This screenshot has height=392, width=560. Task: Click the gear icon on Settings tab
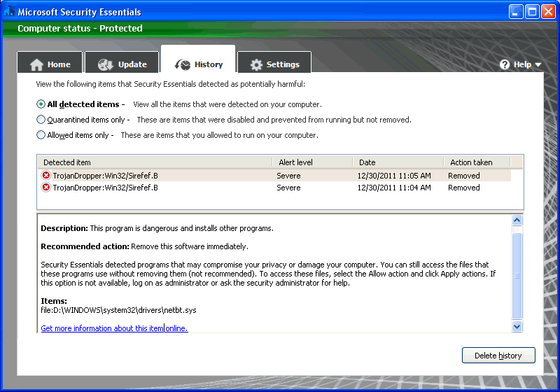coord(256,64)
